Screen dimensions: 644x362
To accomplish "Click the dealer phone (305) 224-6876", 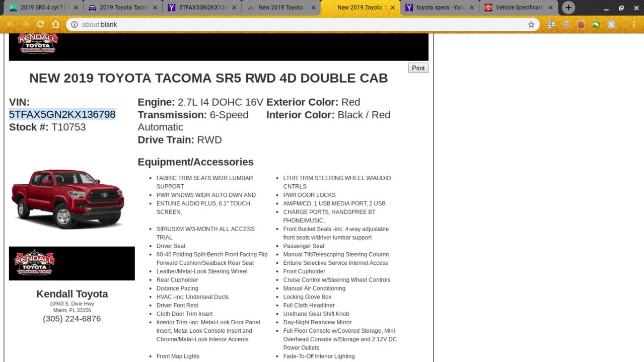I will tap(71, 319).
